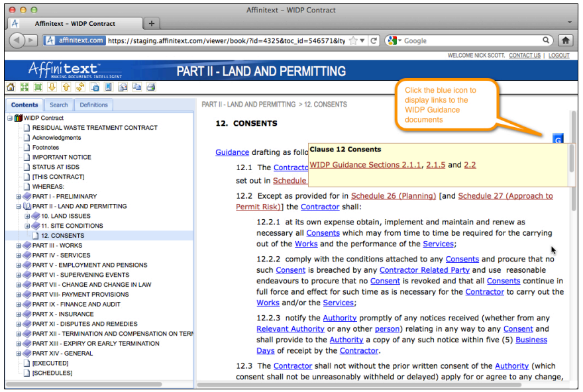Collapse PART II - LAND AND PERMITTING node
Image resolution: width=583 pixels, height=392 pixels.
(19, 207)
